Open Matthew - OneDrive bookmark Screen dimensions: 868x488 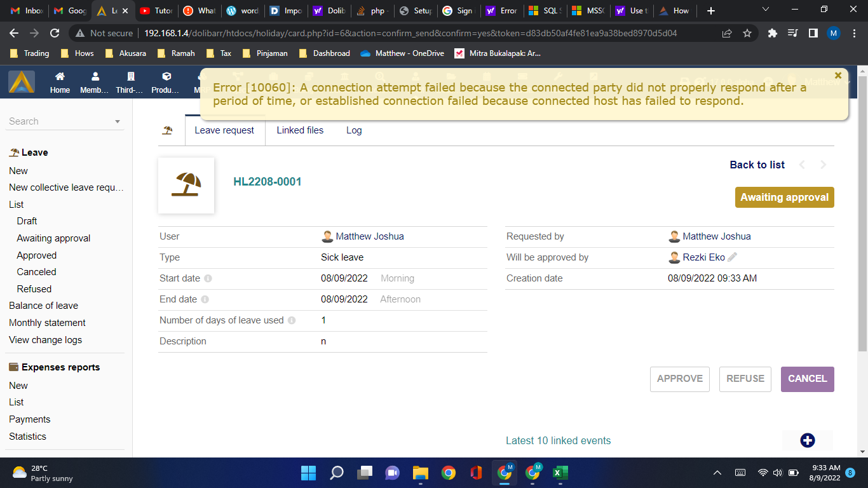click(402, 53)
